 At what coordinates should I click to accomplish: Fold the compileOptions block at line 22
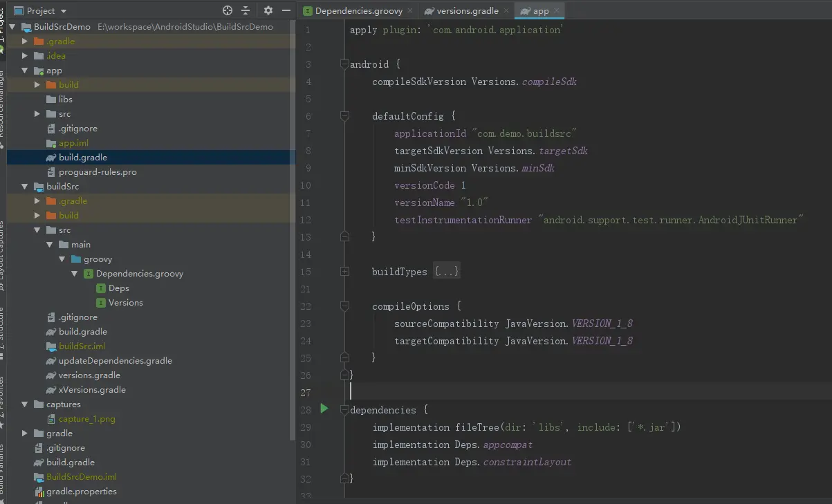click(344, 306)
